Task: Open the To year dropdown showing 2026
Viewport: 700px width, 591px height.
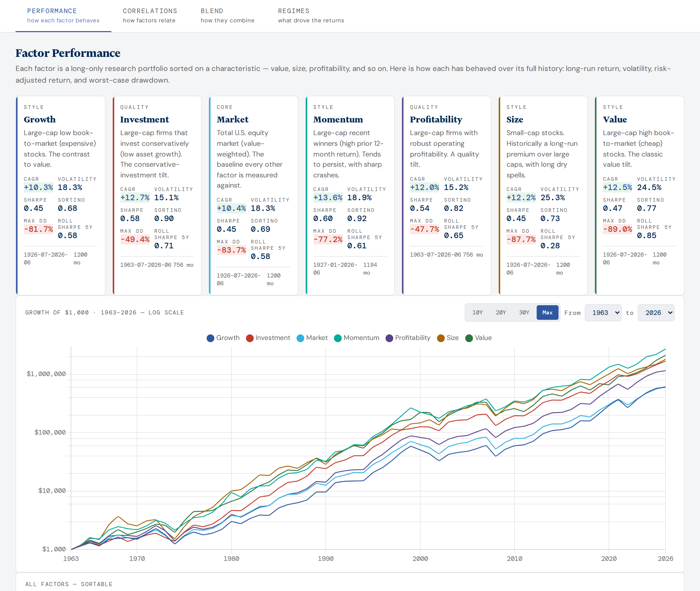Action: tap(656, 313)
